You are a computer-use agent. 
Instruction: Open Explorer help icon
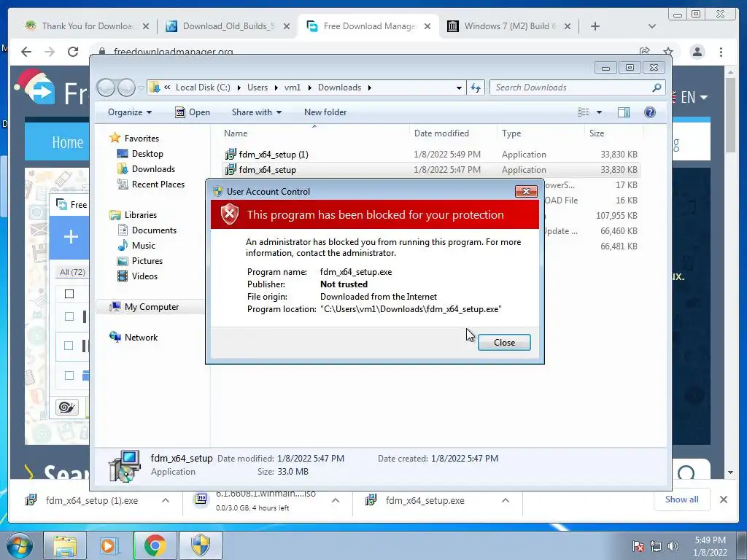tap(650, 112)
